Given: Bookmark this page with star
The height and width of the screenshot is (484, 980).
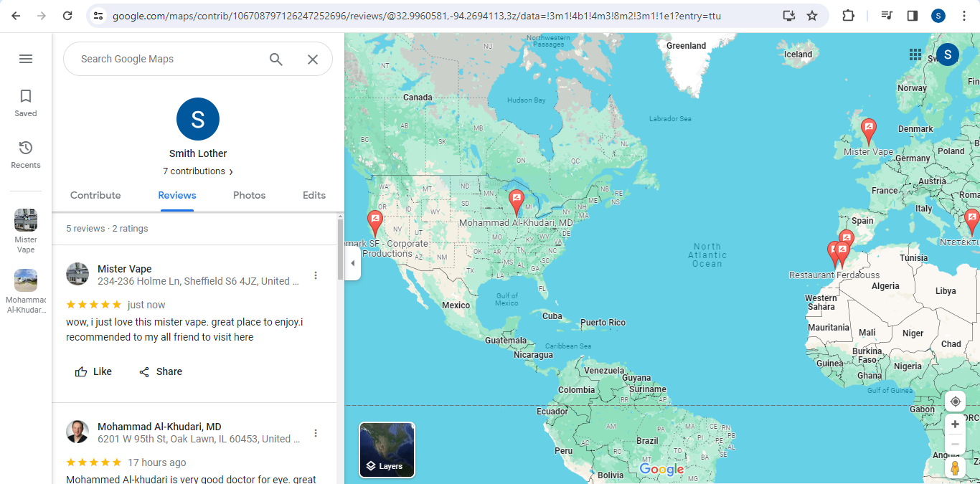Looking at the screenshot, I should tap(812, 16).
